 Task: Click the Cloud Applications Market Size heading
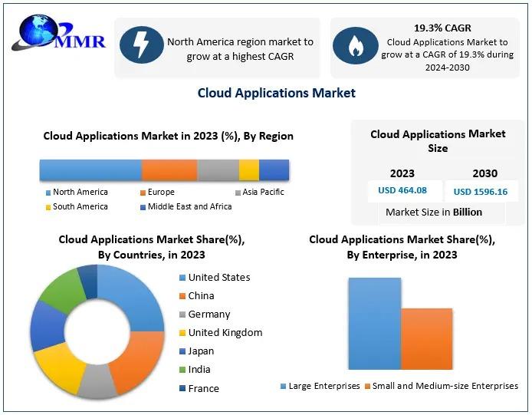tap(438, 141)
